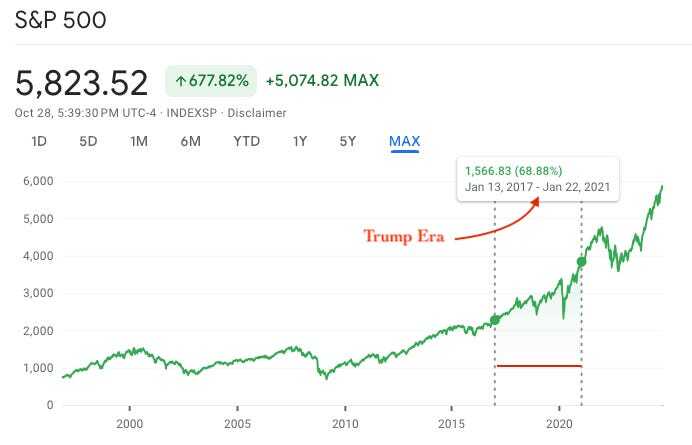Click the red Trump Era annotation text
Viewport: 692px width, 445px height.
point(404,236)
